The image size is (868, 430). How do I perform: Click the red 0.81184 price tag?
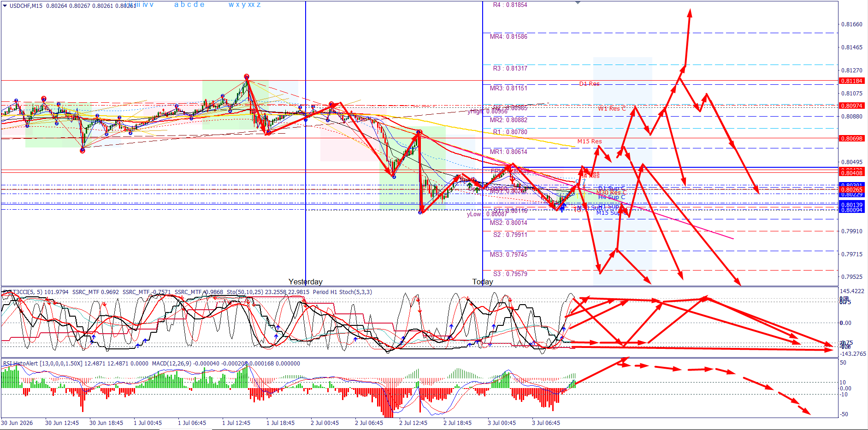851,81
